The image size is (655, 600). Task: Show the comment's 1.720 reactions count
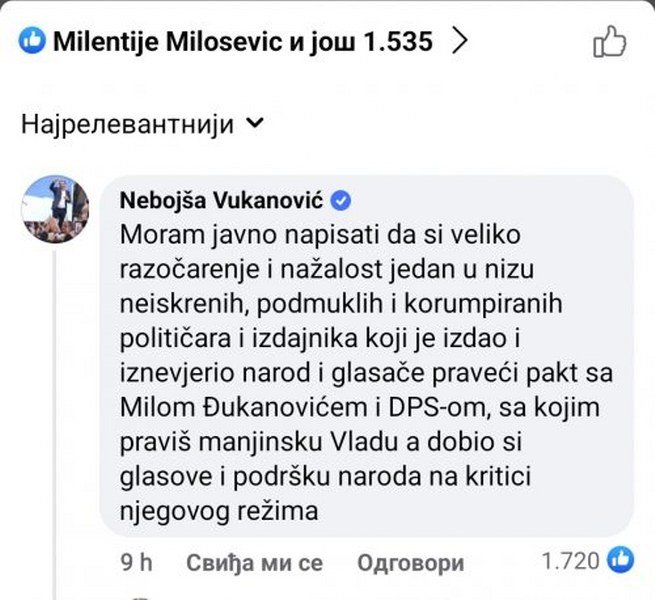pos(569,561)
